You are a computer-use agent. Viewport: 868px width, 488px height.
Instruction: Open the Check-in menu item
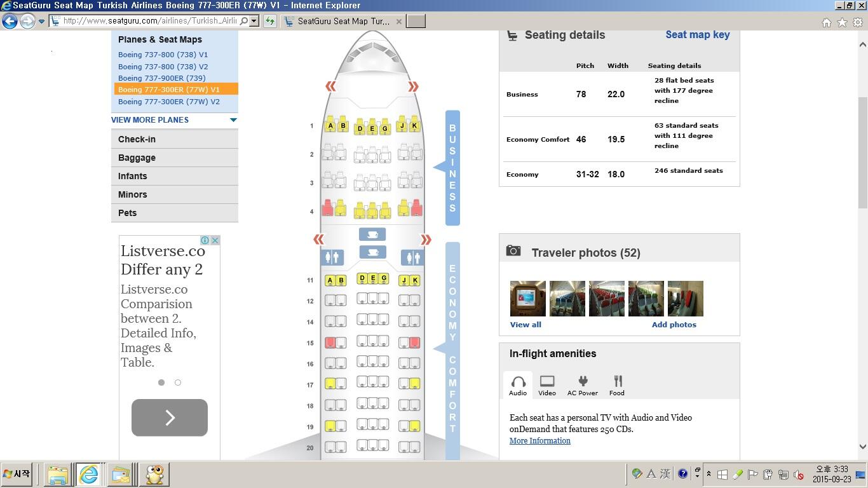(175, 139)
